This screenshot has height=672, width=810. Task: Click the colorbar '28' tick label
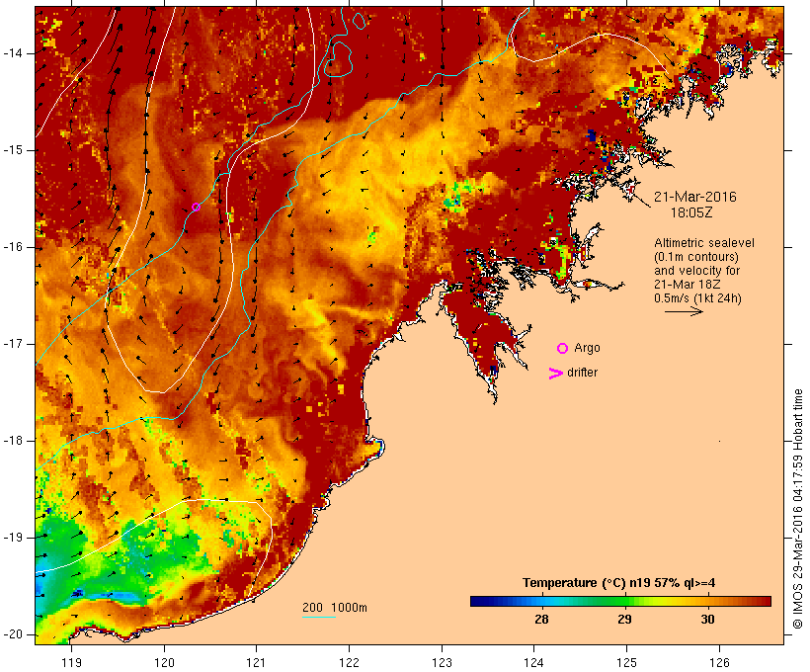coord(541,620)
